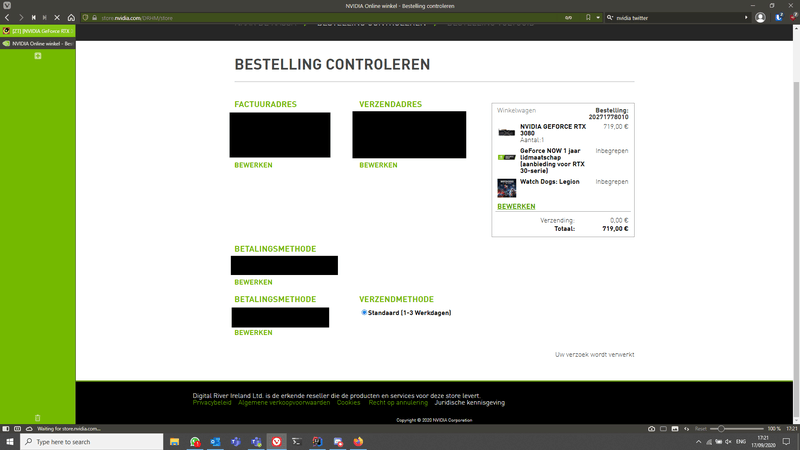Open Privacybeleid footer link
This screenshot has width=800, height=450.
click(212, 403)
